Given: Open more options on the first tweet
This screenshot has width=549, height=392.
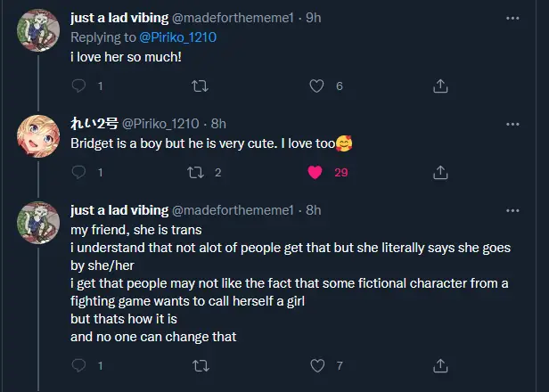Looking at the screenshot, I should pyautogui.click(x=512, y=18).
